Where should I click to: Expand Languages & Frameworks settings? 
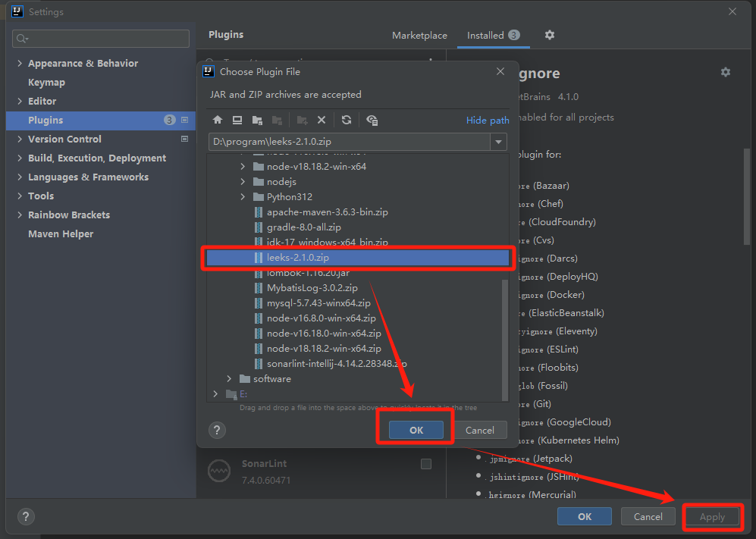tap(20, 177)
